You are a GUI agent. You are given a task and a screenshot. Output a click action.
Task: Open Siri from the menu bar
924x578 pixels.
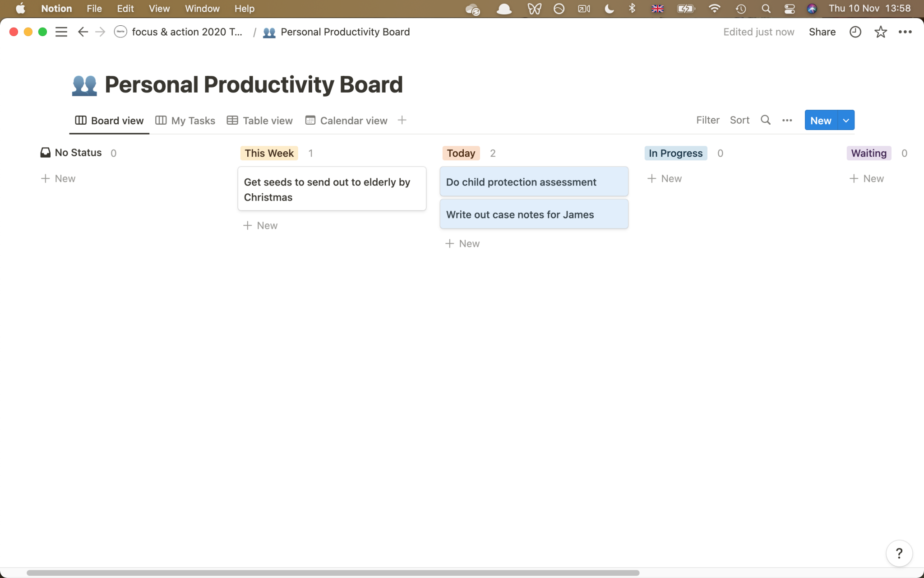tap(812, 9)
